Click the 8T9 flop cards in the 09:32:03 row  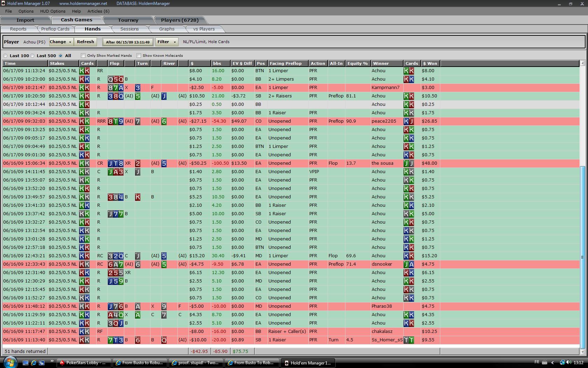[115, 121]
